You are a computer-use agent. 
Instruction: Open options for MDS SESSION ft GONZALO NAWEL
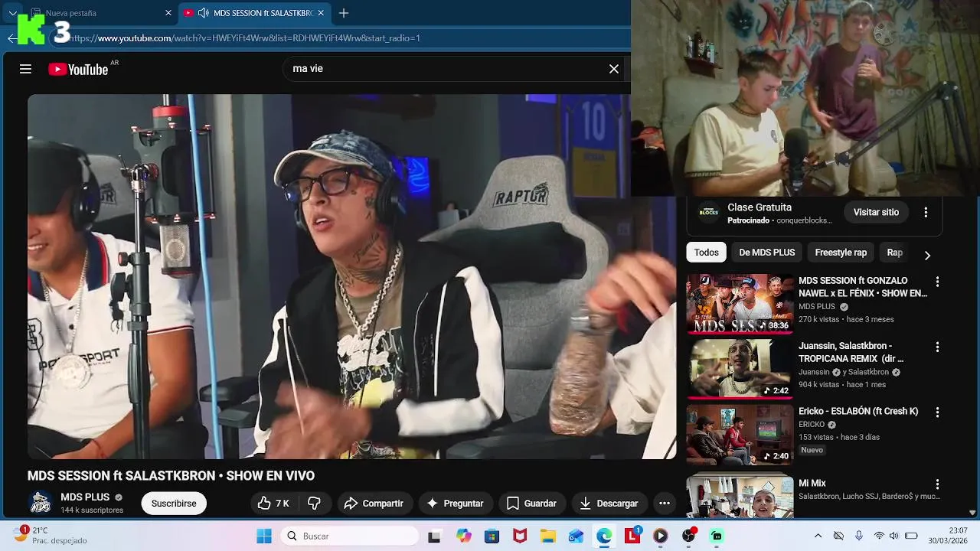click(937, 282)
